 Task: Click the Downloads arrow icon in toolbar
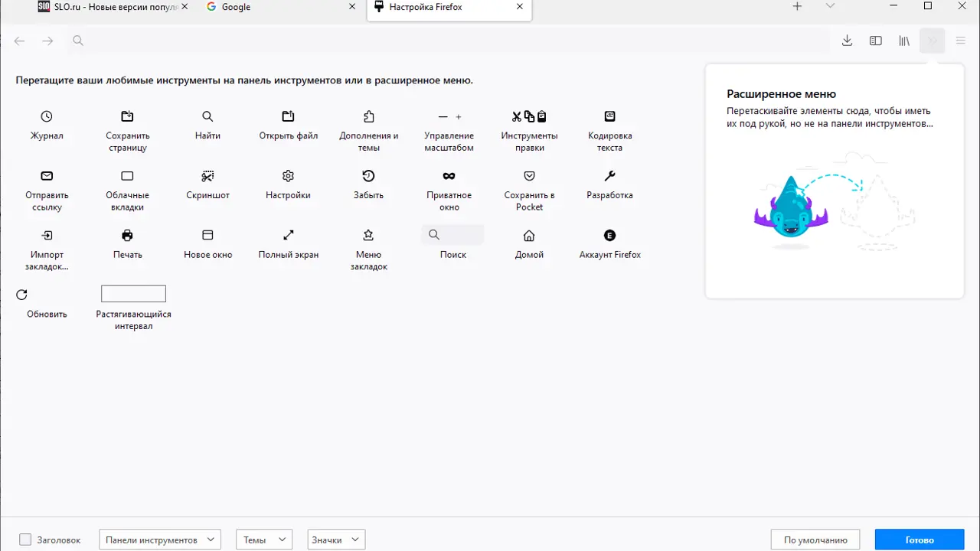(x=847, y=41)
